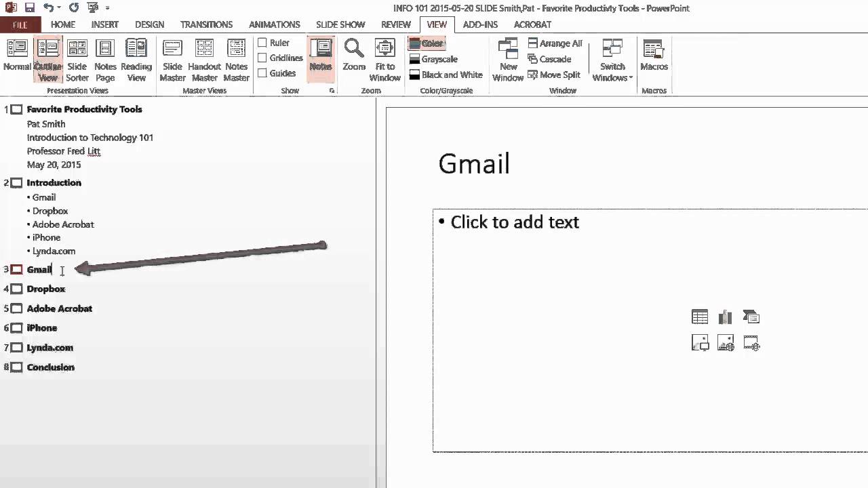This screenshot has height=488, width=868.
Task: Switch to the DESIGN tab
Action: (149, 24)
